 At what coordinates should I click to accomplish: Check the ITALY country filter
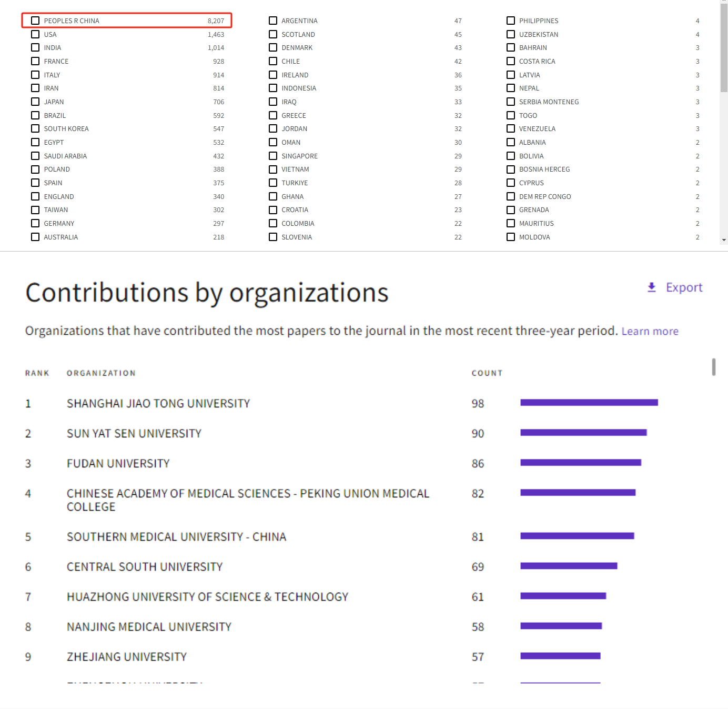[x=35, y=75]
